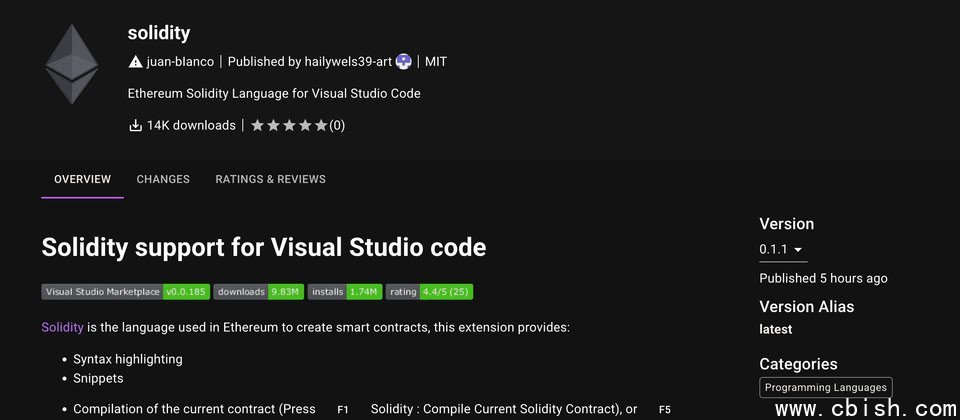
Task: Click the downloads 9.83M badge
Action: pos(258,292)
